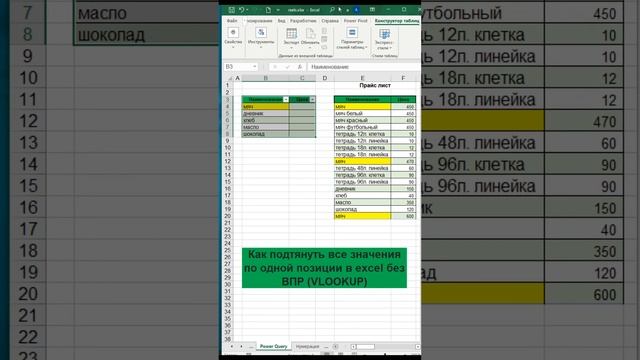Screen dimensions: 640x360
Task: Select the Power Query sheet tab
Action: [273, 346]
